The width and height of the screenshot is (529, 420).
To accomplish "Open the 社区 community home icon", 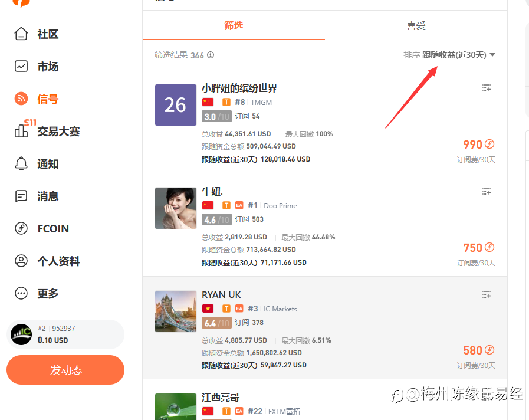I will [x=21, y=34].
